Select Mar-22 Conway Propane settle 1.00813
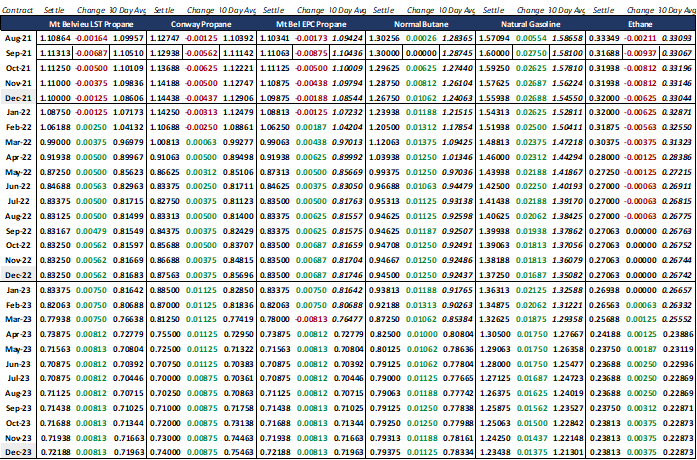Viewport: 697px width, 460px height. [165, 142]
